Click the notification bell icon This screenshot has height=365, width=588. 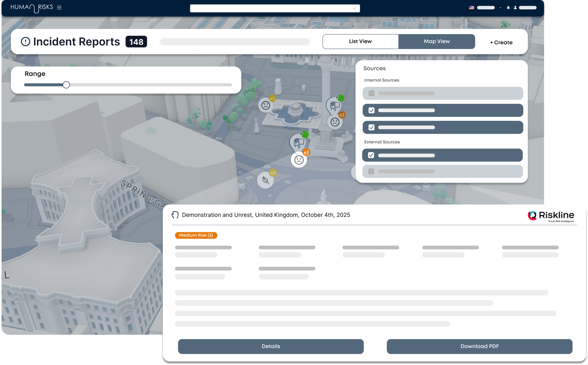click(x=508, y=8)
